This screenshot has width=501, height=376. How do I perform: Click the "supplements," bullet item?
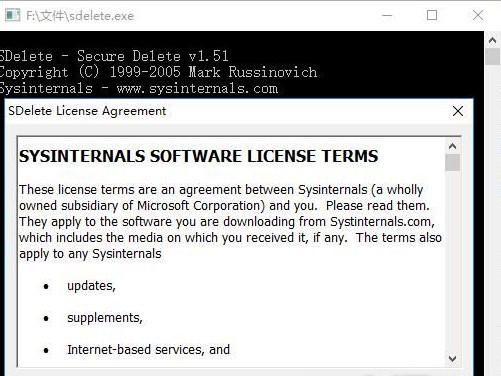click(105, 318)
